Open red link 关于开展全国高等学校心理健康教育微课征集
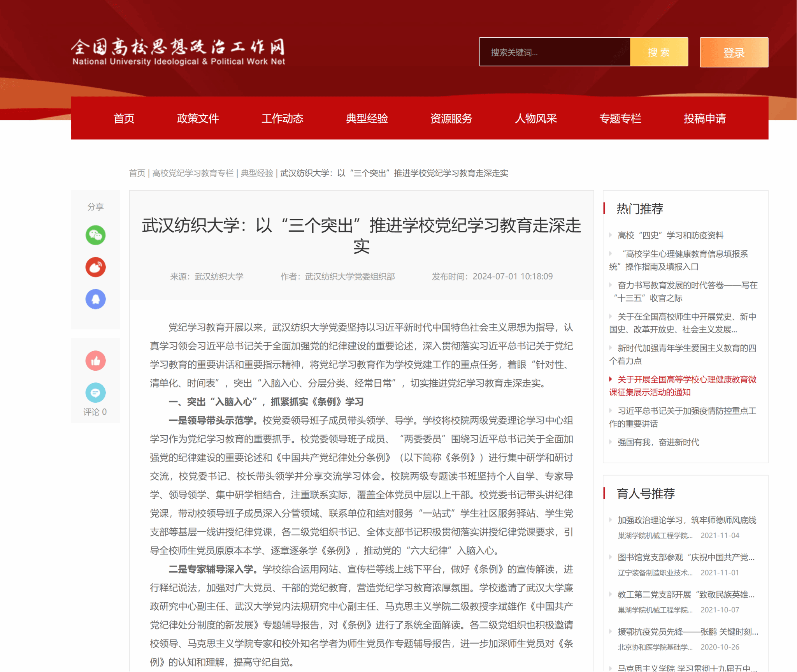The height and width of the screenshot is (672, 797). (x=683, y=386)
